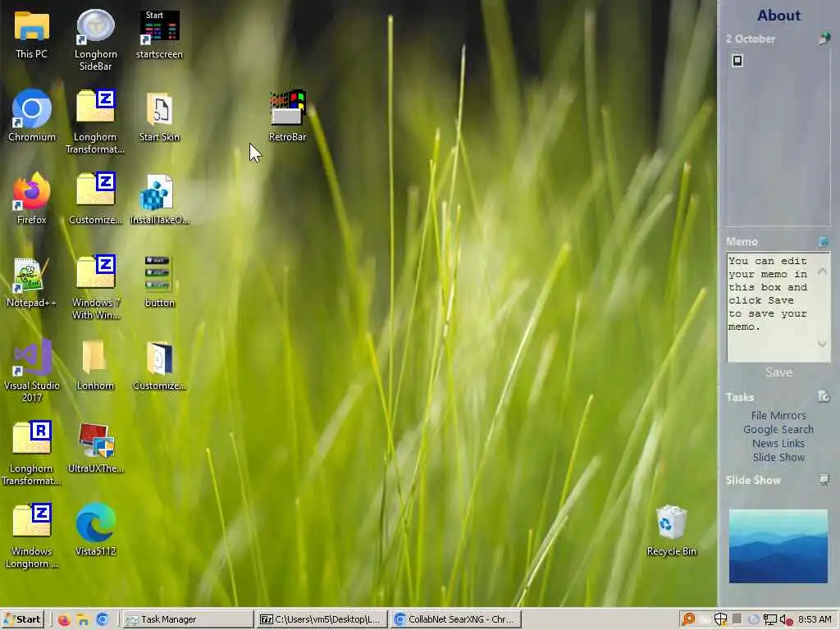
Task: Open the Slide Show link under Tasks
Action: point(778,458)
